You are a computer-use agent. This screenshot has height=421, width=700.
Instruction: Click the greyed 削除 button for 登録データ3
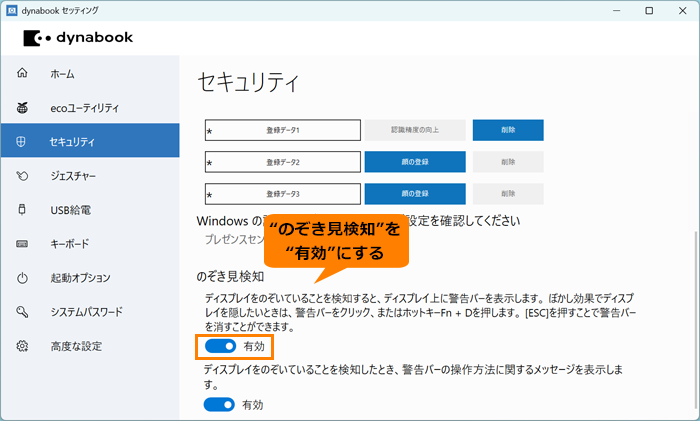tap(508, 194)
